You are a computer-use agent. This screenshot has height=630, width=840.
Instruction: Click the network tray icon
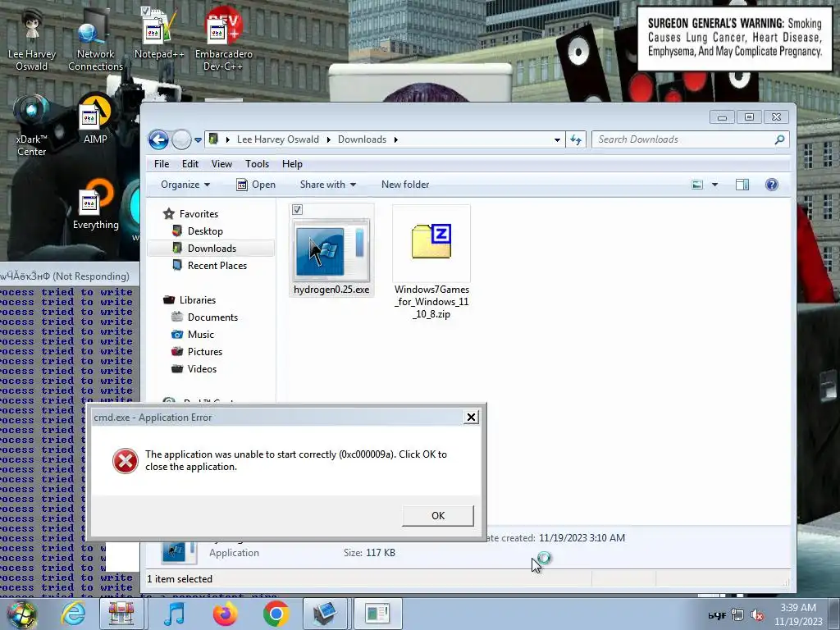[737, 615]
